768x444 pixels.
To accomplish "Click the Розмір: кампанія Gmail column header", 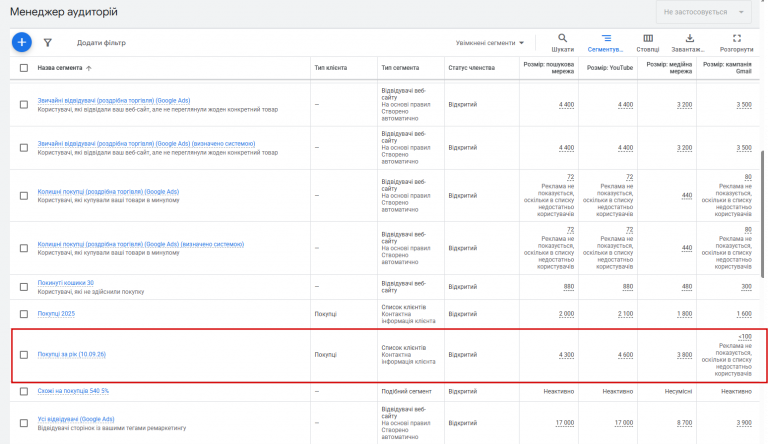I will (727, 68).
